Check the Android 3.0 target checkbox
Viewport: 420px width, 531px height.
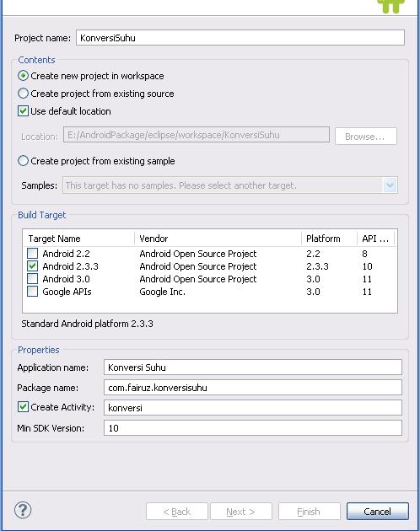33,279
